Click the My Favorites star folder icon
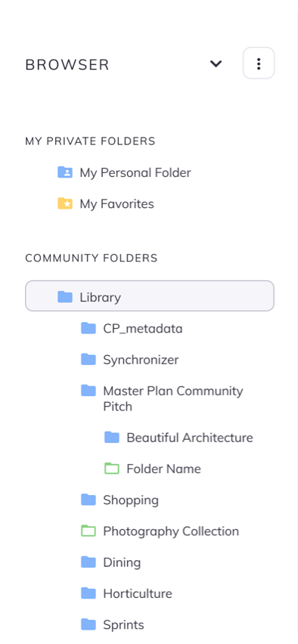Image resolution: width=298 pixels, height=644 pixels. (x=65, y=203)
